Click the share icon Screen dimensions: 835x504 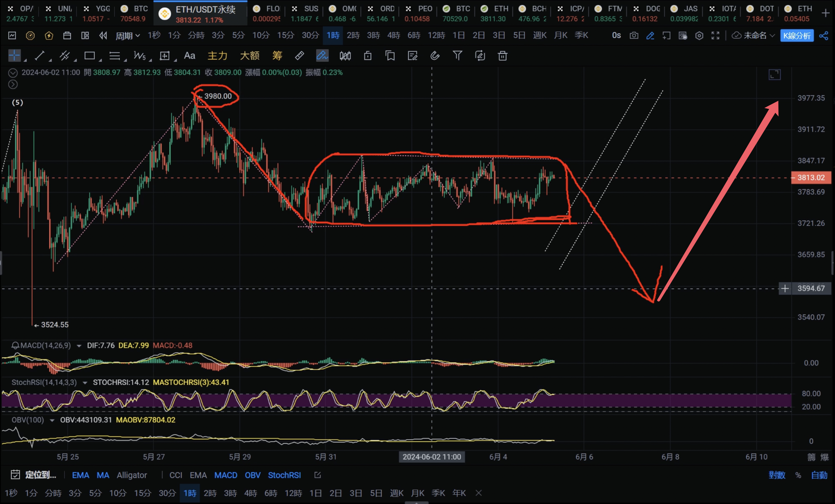[x=823, y=35]
